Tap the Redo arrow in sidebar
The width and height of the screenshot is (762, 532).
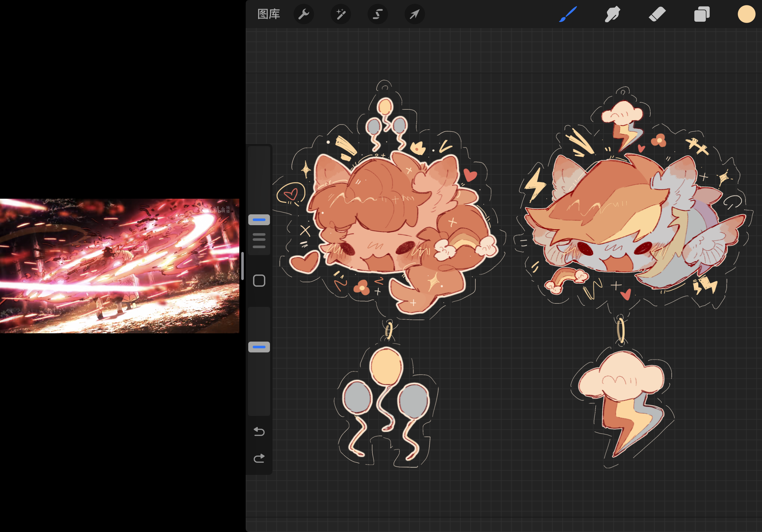coord(259,458)
